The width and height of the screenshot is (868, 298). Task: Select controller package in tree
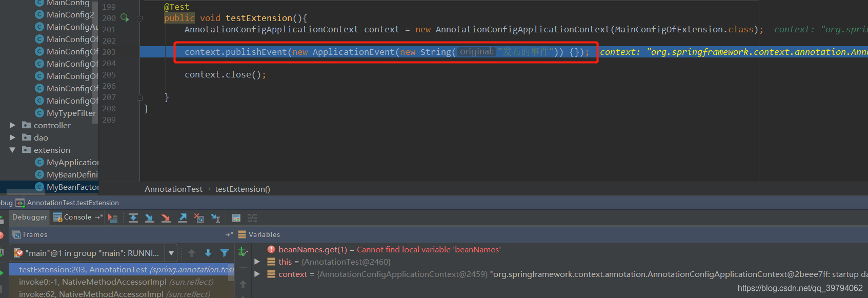click(x=52, y=125)
